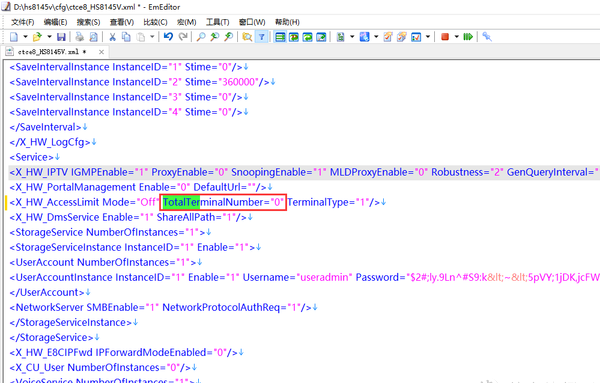The height and width of the screenshot is (383, 600).
Task: Click the New file icon
Action: click(x=14, y=37)
